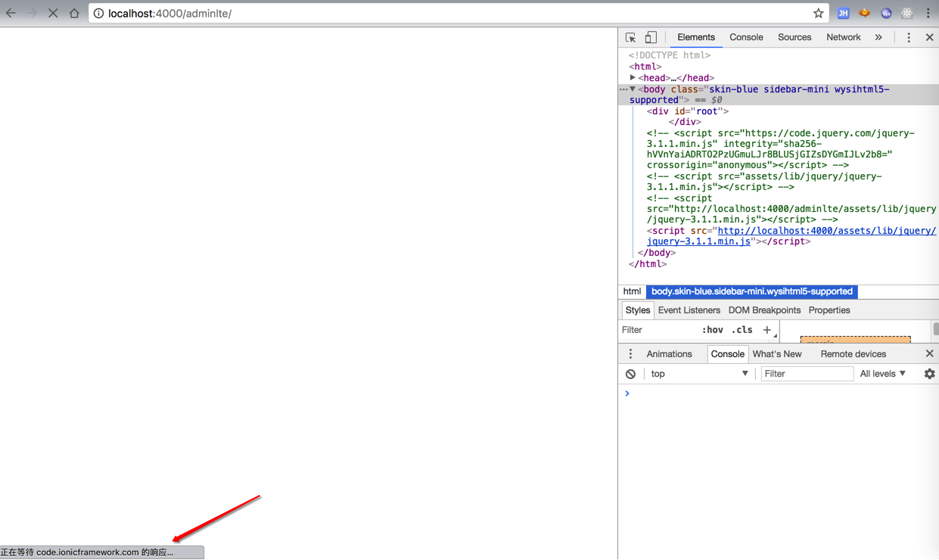
Task: Click the console Filter input field
Action: 807,374
